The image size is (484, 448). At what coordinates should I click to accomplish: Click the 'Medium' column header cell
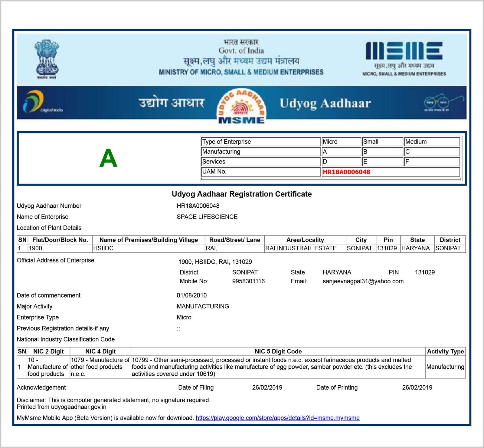point(432,142)
